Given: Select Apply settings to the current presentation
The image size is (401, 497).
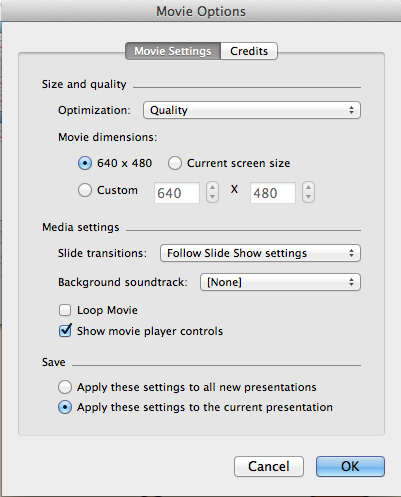Looking at the screenshot, I should pyautogui.click(x=65, y=407).
